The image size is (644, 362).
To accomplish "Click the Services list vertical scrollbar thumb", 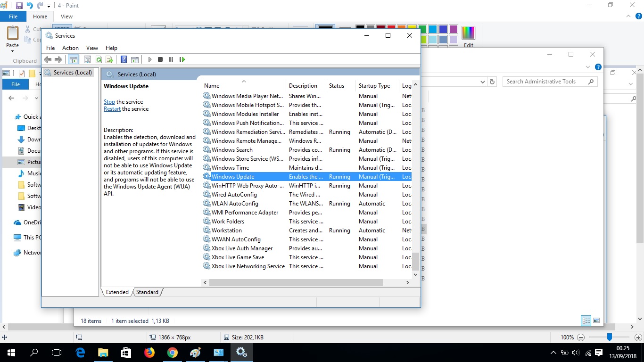I will tap(415, 261).
